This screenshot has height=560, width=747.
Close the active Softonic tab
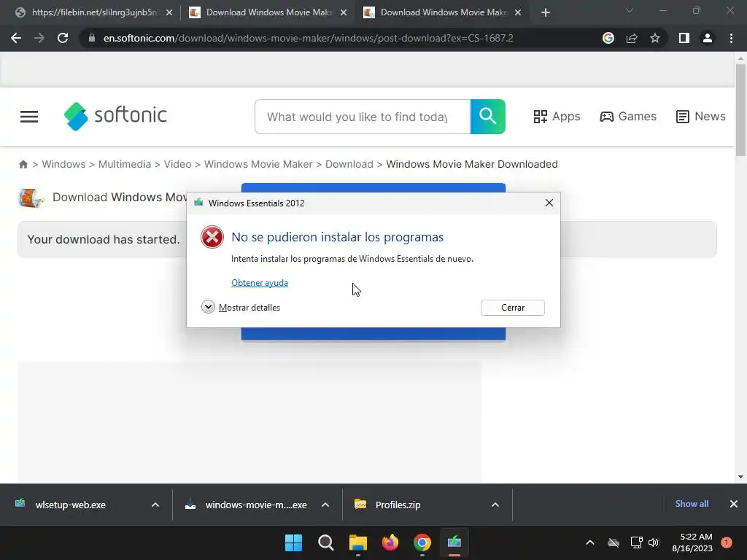point(518,13)
